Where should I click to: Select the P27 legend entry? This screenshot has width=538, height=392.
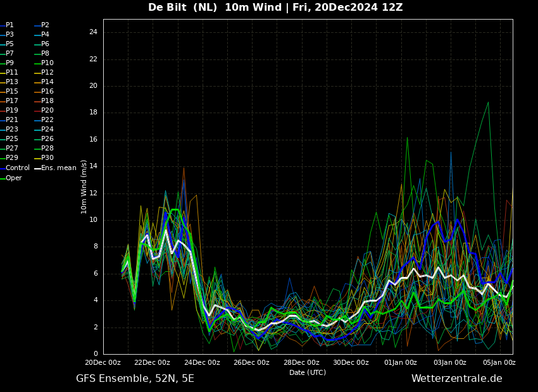pyautogui.click(x=11, y=149)
